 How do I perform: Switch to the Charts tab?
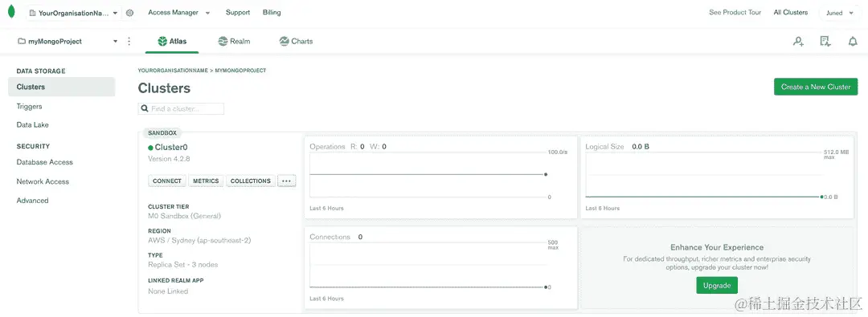click(x=296, y=41)
